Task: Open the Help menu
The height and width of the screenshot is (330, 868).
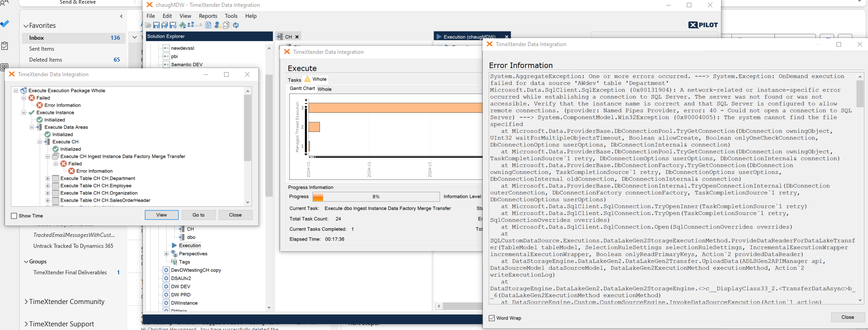Action: coord(251,16)
